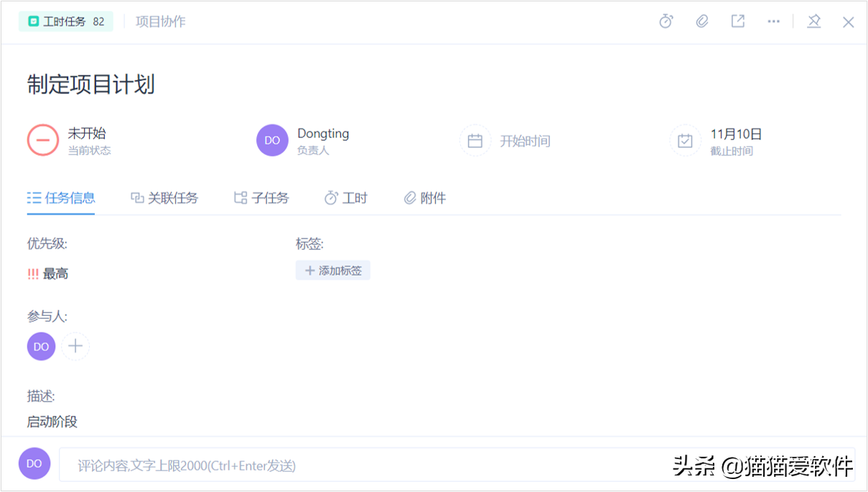This screenshot has width=868, height=492.
Task: Click the 添加标签 button
Action: [332, 270]
